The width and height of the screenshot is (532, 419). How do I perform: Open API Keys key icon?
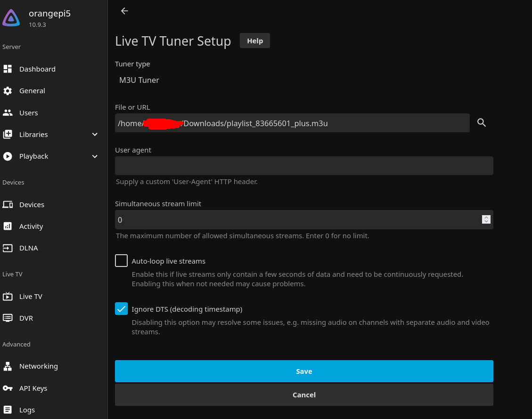[x=8, y=388]
